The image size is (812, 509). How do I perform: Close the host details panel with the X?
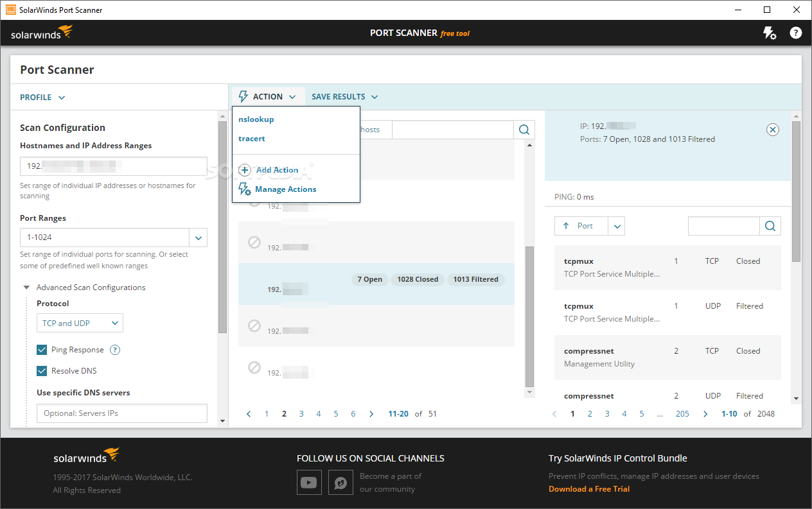773,130
